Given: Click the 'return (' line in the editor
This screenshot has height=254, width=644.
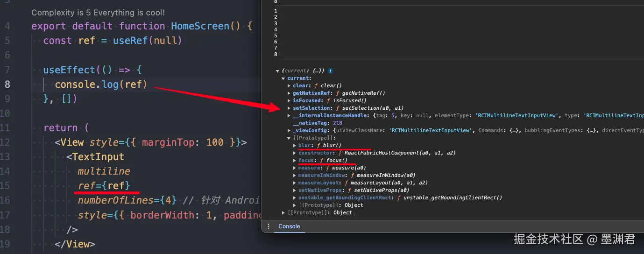Looking at the screenshot, I should coord(66,128).
